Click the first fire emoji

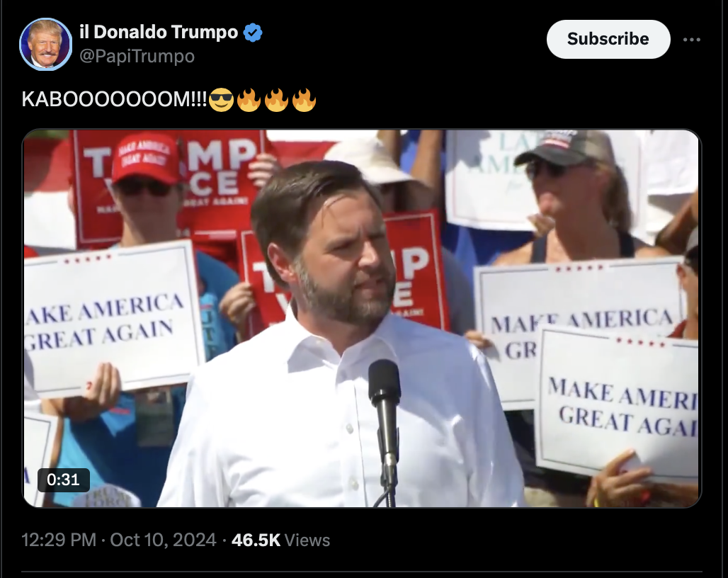point(249,99)
